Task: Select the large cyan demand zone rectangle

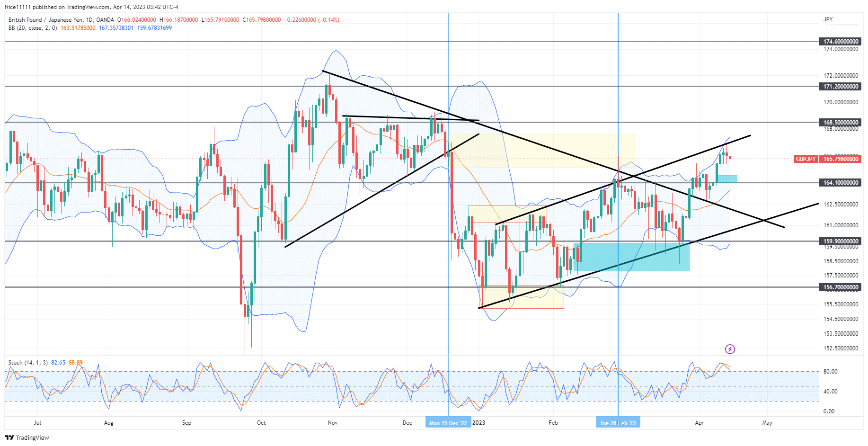Action: (631, 257)
